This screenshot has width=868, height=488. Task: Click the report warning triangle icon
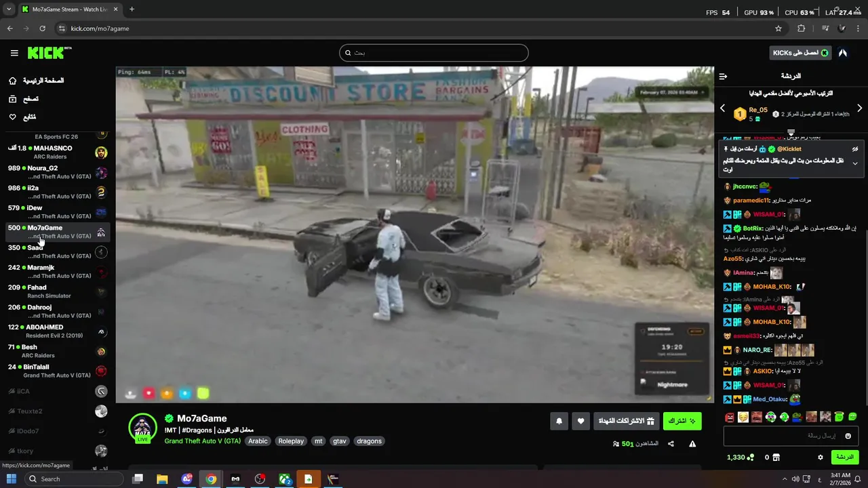pos(692,444)
